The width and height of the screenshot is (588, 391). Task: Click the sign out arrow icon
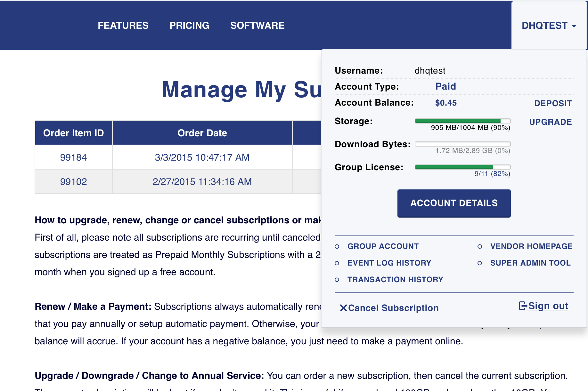click(x=523, y=306)
